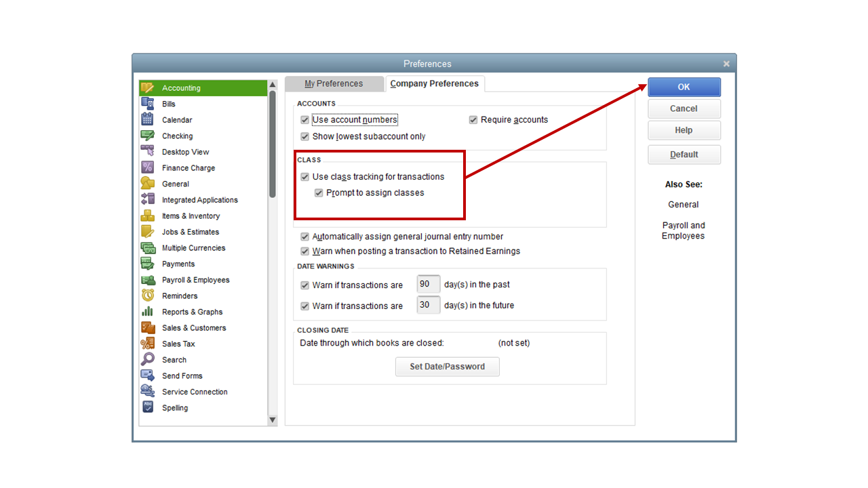Click the Set Date/Password button

tap(448, 367)
